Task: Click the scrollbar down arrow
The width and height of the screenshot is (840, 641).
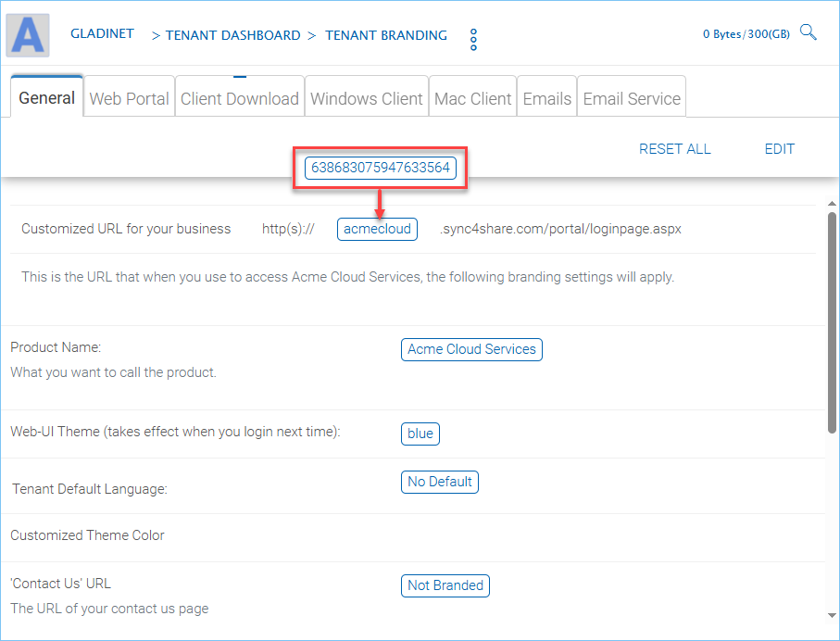Action: pyautogui.click(x=832, y=615)
